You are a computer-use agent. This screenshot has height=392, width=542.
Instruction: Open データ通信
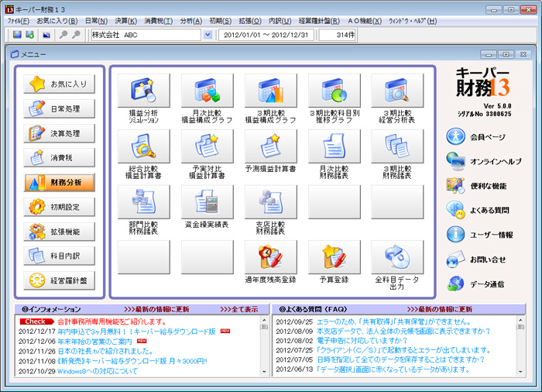click(x=475, y=284)
